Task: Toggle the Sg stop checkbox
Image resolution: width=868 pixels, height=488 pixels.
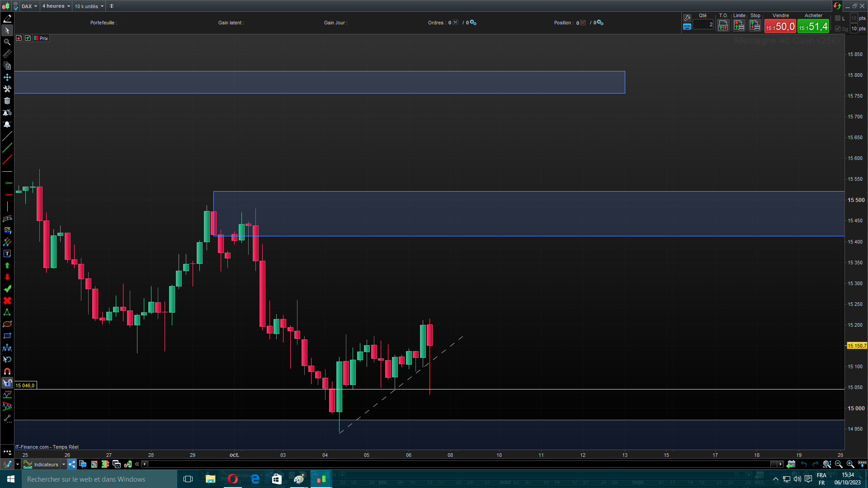Action: pyautogui.click(x=838, y=28)
